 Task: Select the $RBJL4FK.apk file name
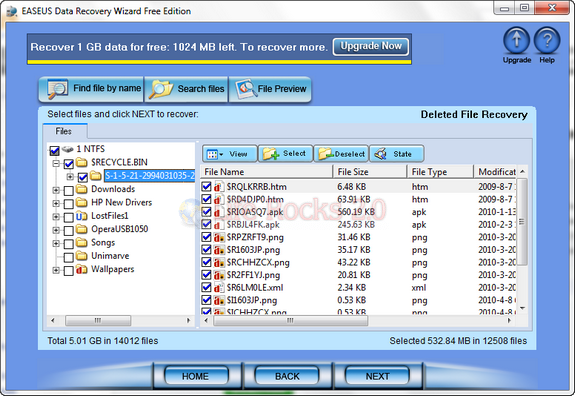(x=253, y=224)
